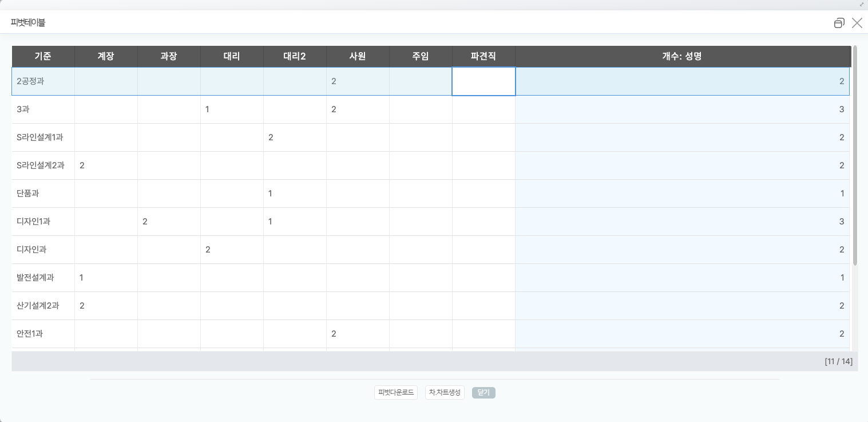Select the 사원 column header

[x=358, y=57]
